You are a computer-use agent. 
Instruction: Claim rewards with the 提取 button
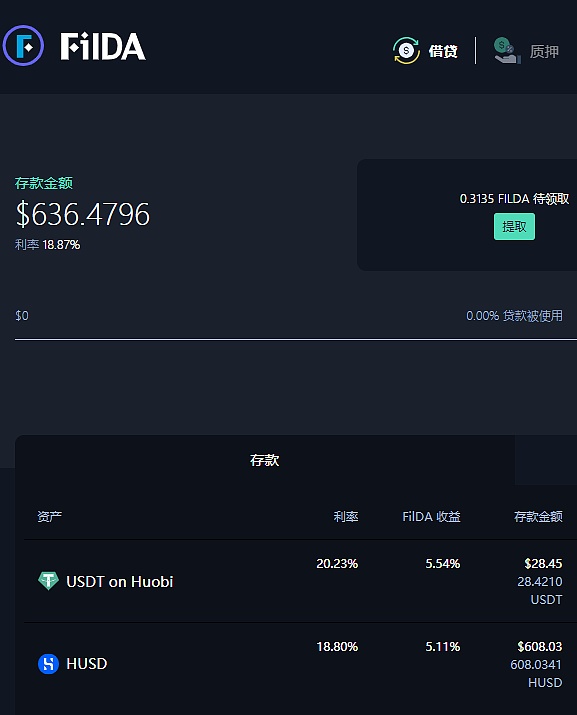click(x=514, y=226)
